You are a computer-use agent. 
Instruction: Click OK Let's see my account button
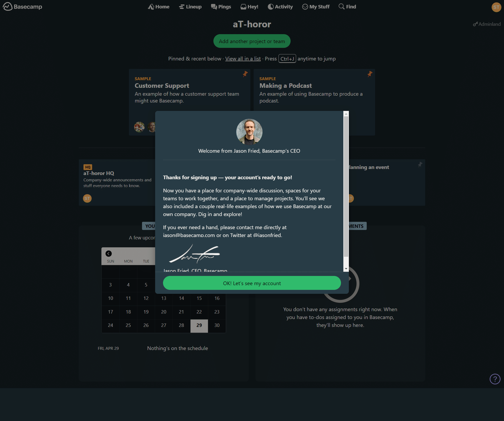[251, 283]
